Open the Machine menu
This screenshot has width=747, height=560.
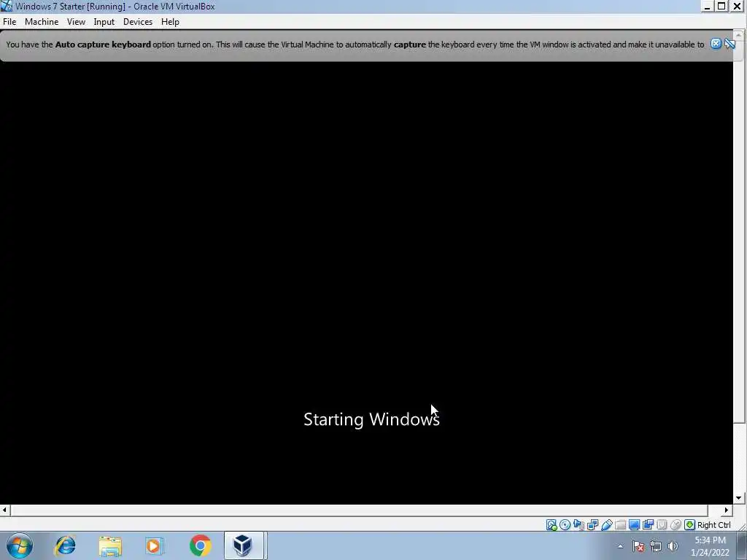42,22
